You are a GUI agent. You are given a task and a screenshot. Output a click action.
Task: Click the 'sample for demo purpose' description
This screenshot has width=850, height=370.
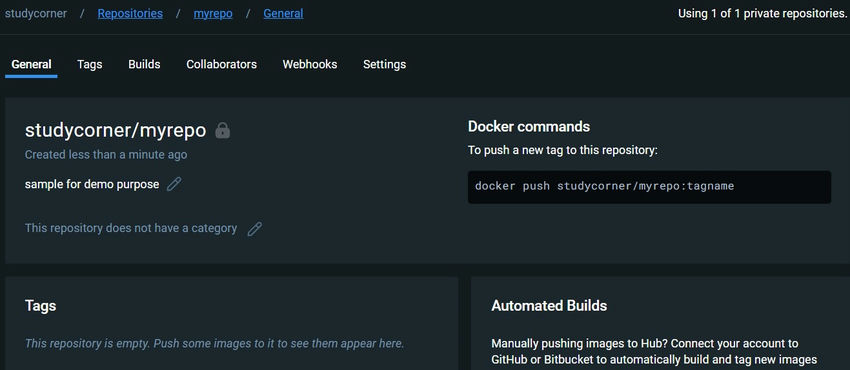tap(92, 184)
